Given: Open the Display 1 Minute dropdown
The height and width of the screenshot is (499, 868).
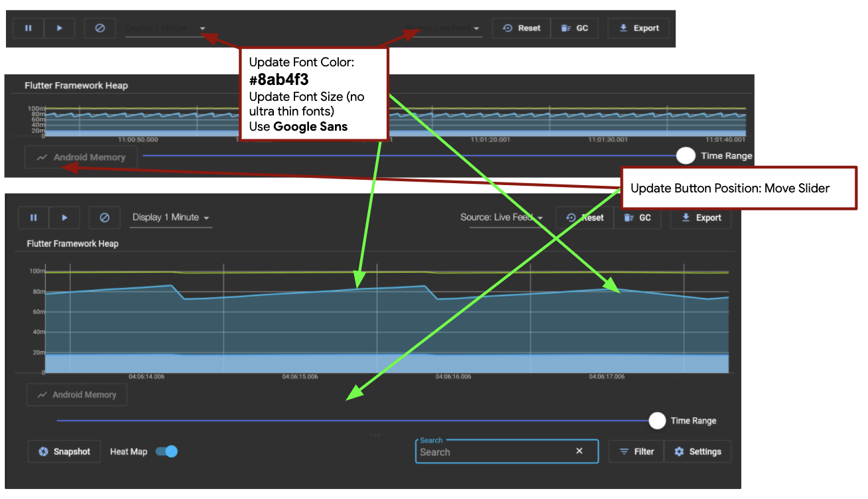Looking at the screenshot, I should tap(170, 218).
